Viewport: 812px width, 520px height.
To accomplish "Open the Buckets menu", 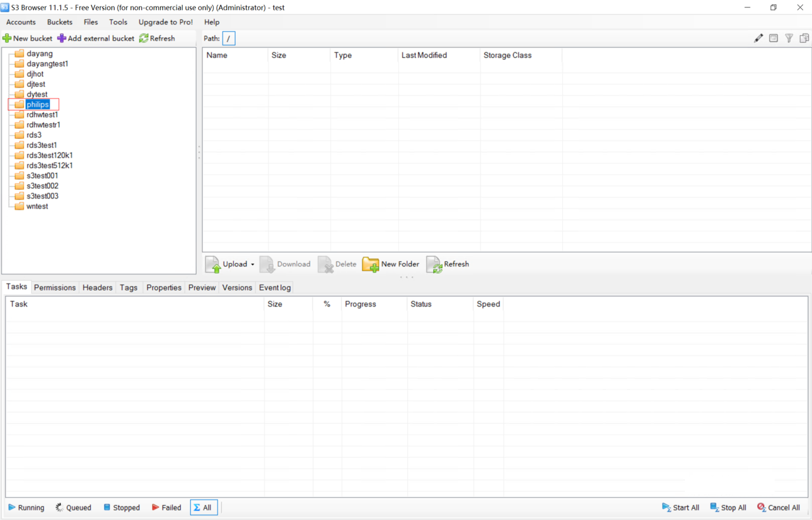I will tap(60, 22).
